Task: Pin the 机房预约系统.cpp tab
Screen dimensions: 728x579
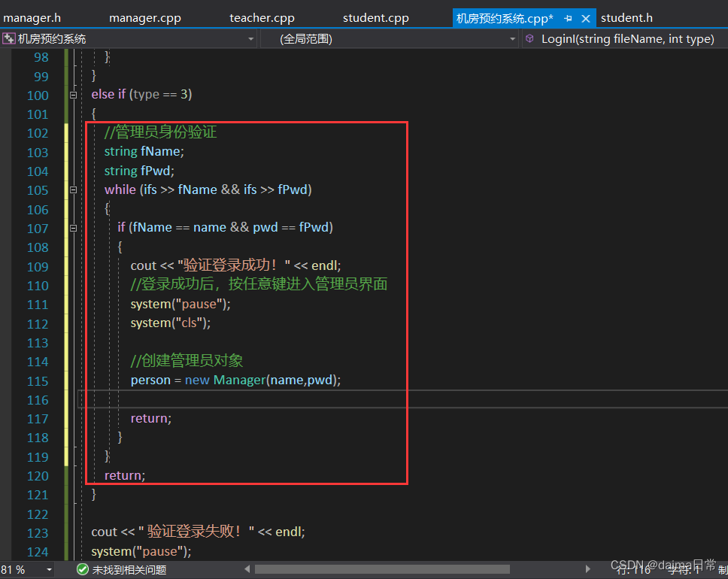Action: click(568, 19)
